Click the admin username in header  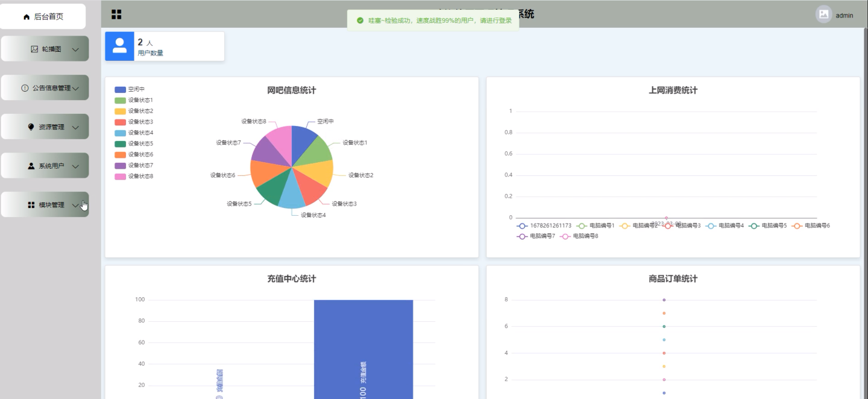click(844, 16)
